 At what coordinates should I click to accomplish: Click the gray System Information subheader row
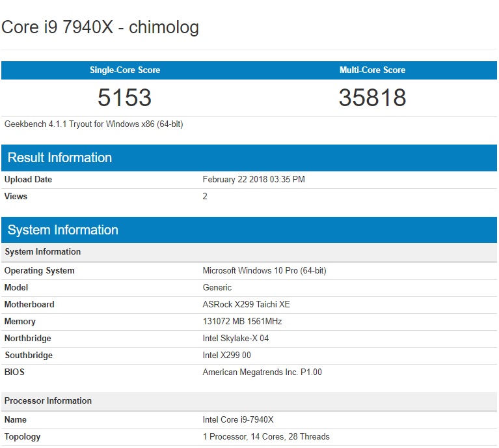click(249, 252)
